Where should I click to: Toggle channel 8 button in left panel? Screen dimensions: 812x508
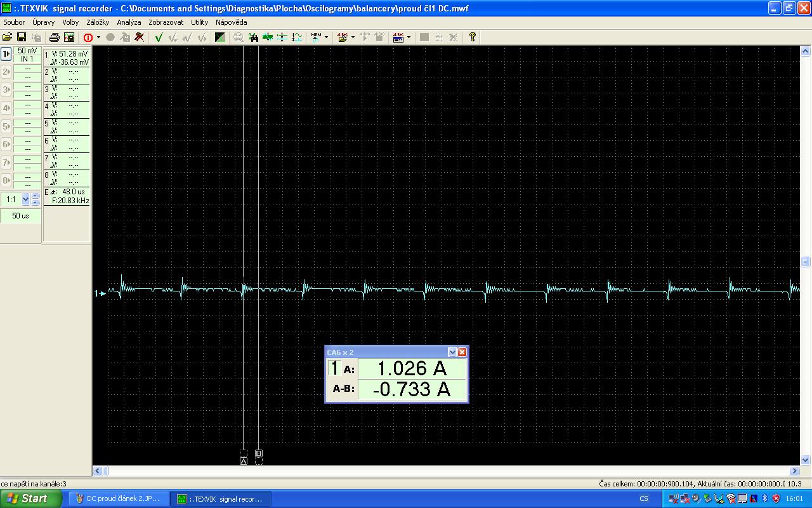pos(6,180)
